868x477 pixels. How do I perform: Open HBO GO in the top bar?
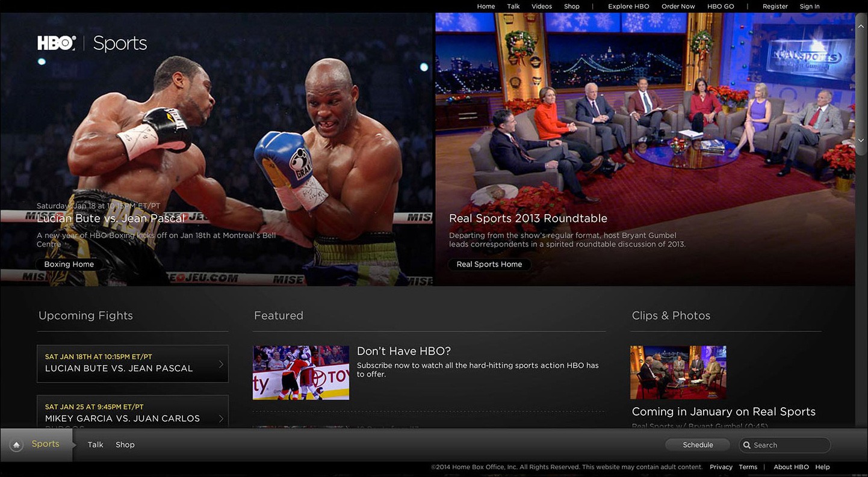click(721, 7)
